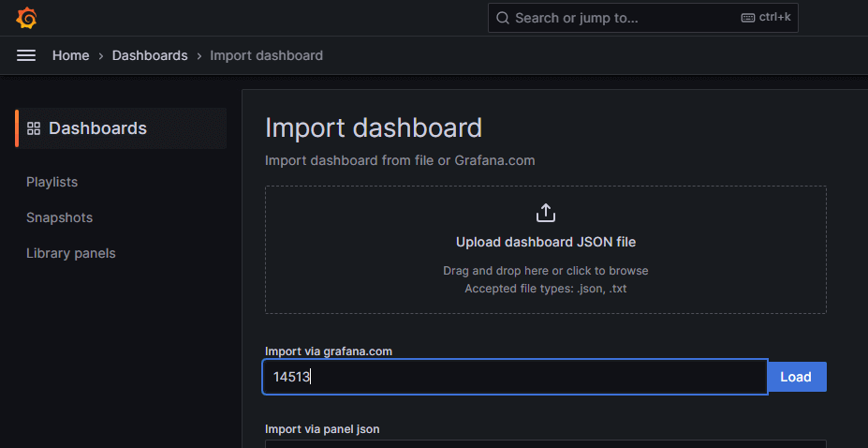Open Library panels in the sidebar

[x=70, y=253]
